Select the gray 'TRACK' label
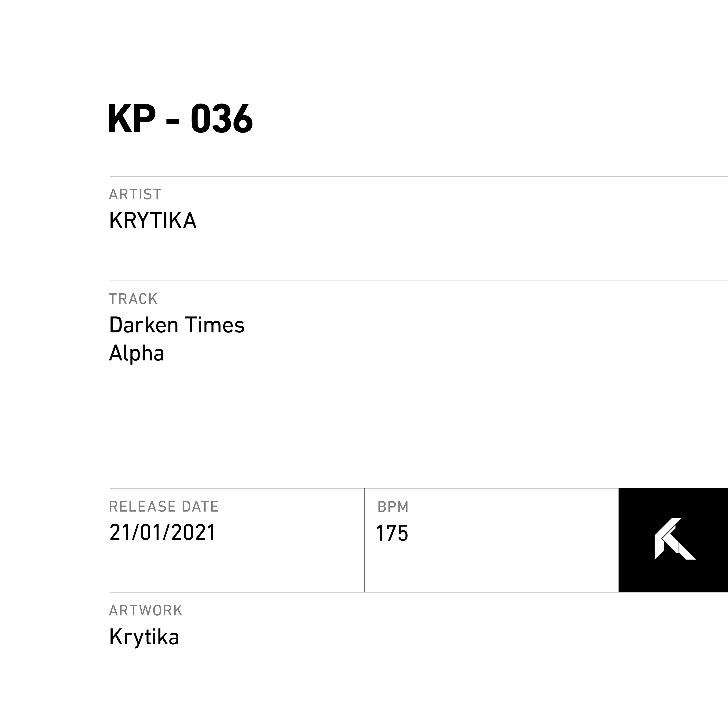 tap(133, 299)
